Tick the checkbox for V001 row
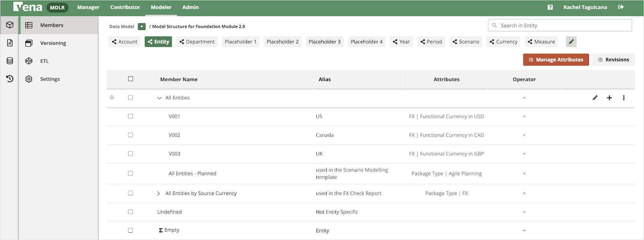The width and height of the screenshot is (644, 240). tap(130, 116)
